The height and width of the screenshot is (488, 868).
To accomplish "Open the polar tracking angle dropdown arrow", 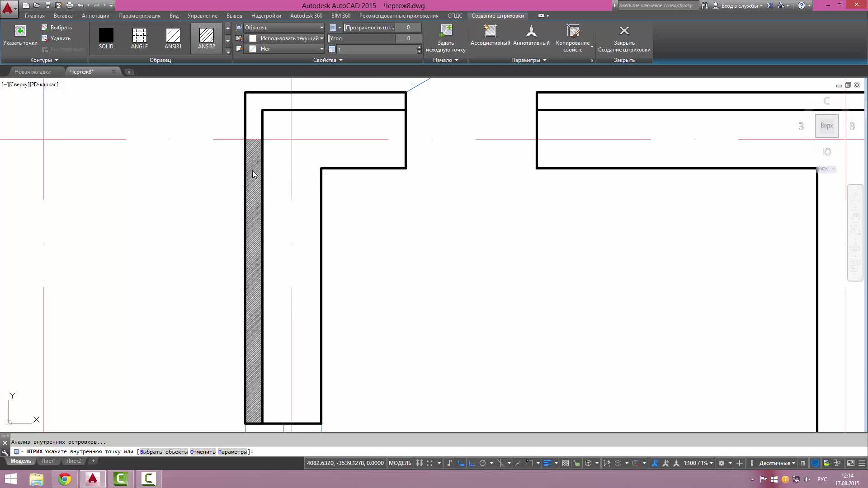I will pyautogui.click(x=491, y=463).
